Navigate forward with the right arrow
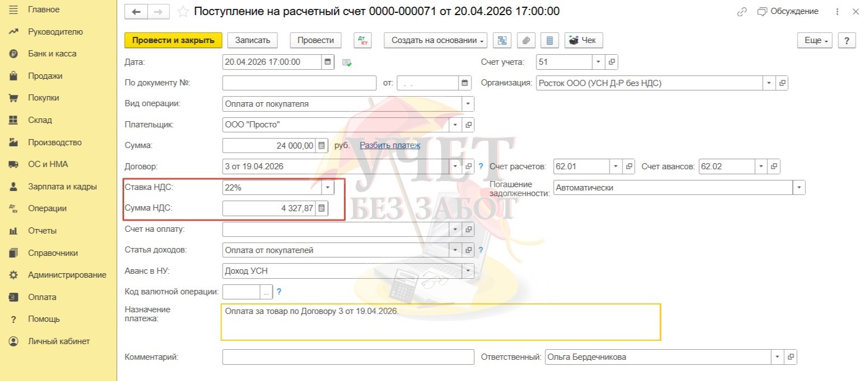Image resolution: width=868 pixels, height=381 pixels. 158,12
